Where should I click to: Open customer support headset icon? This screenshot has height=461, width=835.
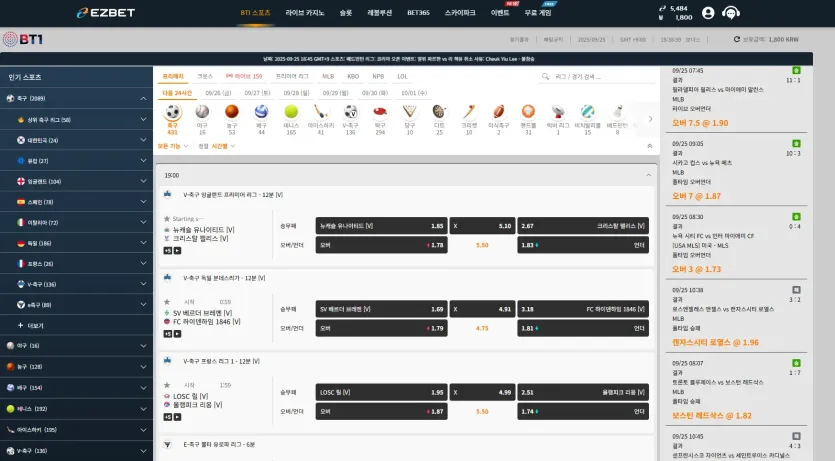pos(731,13)
